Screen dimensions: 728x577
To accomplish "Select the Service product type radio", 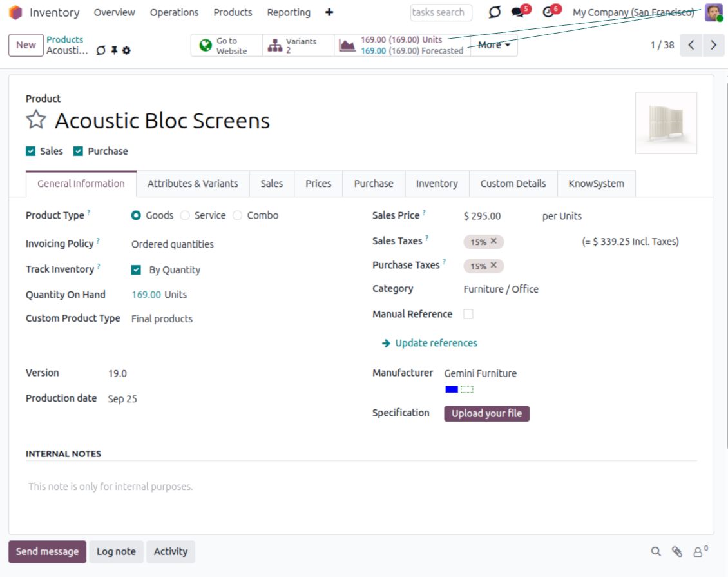I will point(186,215).
